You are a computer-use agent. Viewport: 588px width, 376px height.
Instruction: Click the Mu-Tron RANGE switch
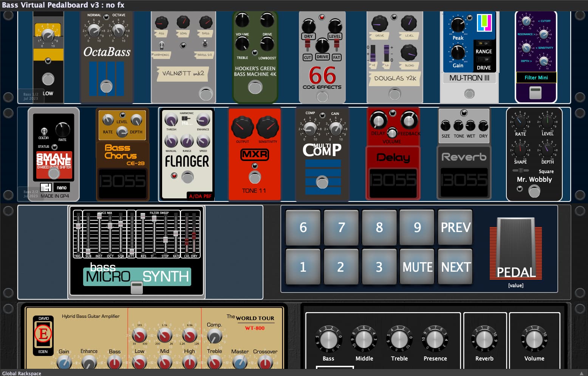(x=484, y=43)
